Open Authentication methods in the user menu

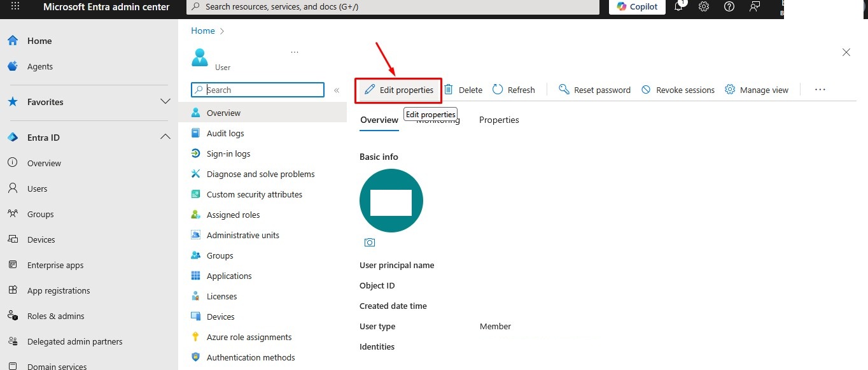point(251,357)
